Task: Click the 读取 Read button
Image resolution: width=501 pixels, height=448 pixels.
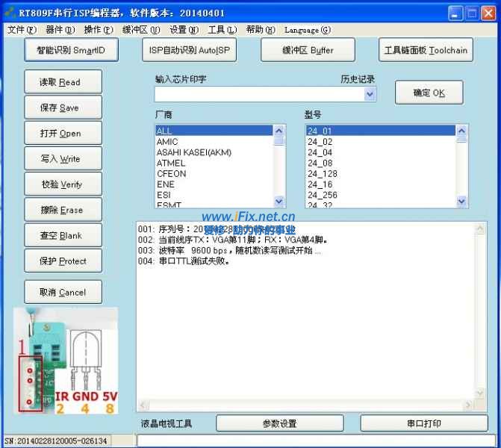Action: click(63, 82)
